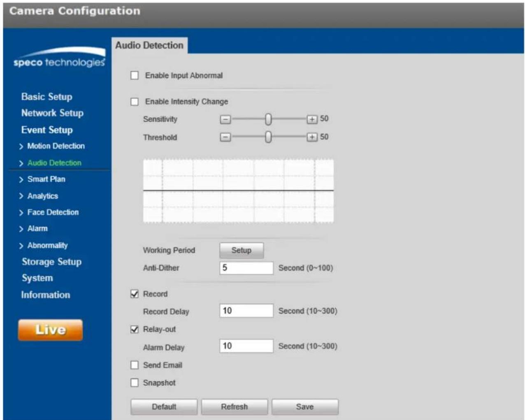The image size is (525, 420).
Task: Decrease Threshold with the minus icon
Action: pos(225,137)
